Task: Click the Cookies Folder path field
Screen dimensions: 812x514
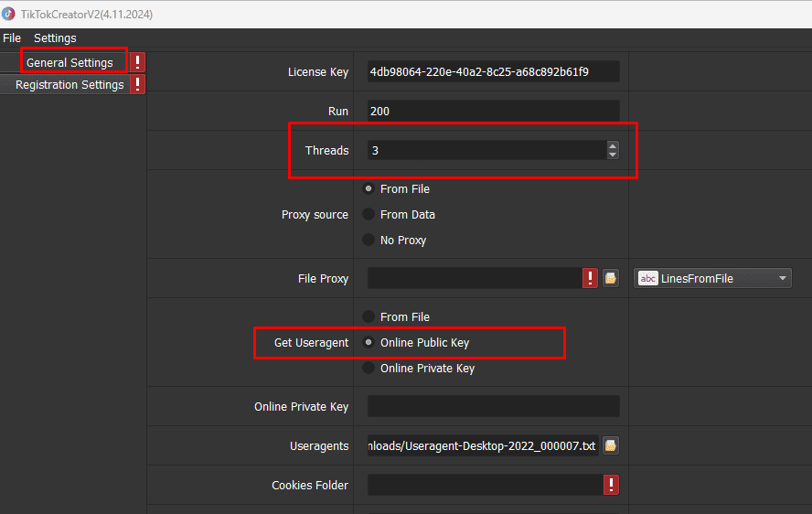Action: pyautogui.click(x=486, y=485)
